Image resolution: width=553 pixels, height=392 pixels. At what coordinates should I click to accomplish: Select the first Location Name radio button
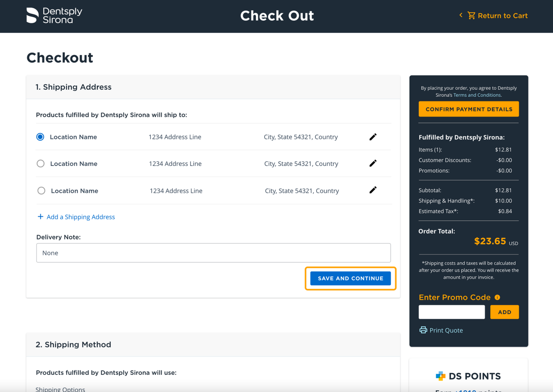coord(40,137)
